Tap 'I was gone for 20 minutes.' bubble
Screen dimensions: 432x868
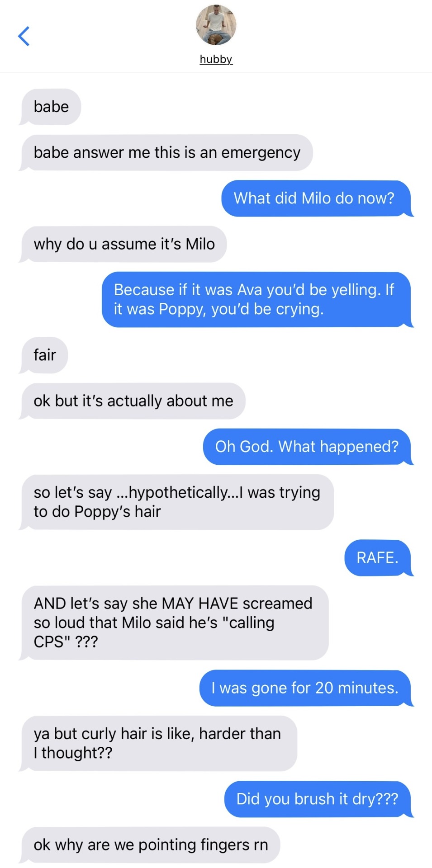pos(305,688)
